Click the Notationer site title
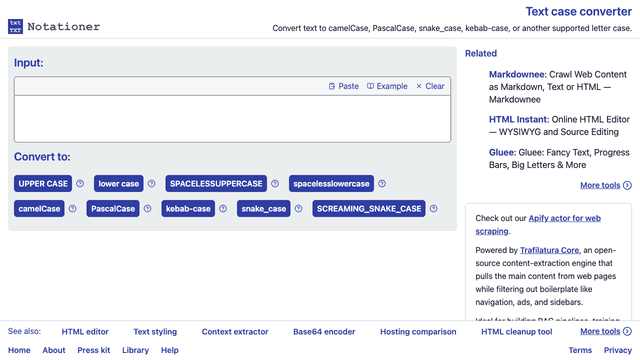 (x=64, y=27)
